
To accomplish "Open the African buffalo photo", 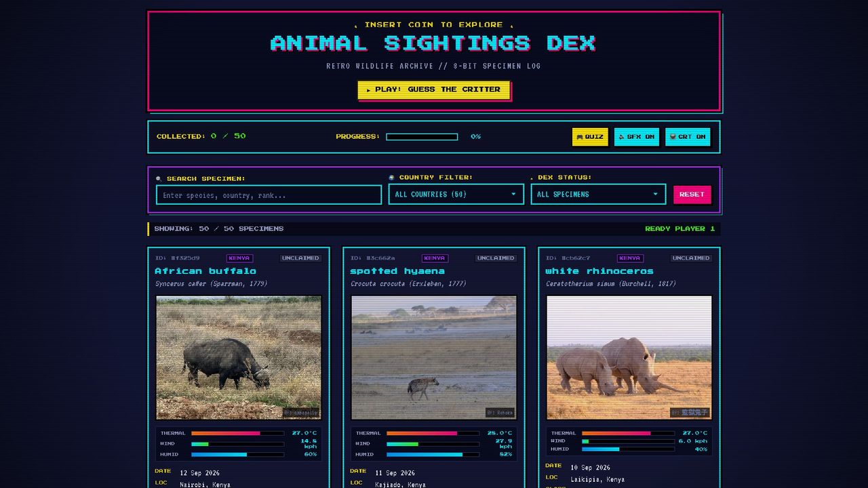I will [239, 357].
